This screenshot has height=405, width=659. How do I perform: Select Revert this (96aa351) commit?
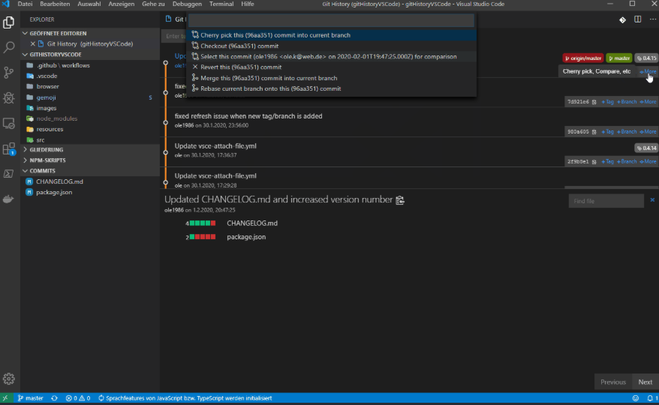pyautogui.click(x=240, y=67)
